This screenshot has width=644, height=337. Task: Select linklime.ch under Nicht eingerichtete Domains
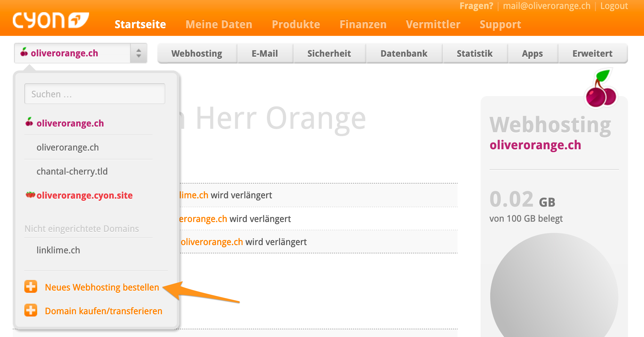(59, 250)
